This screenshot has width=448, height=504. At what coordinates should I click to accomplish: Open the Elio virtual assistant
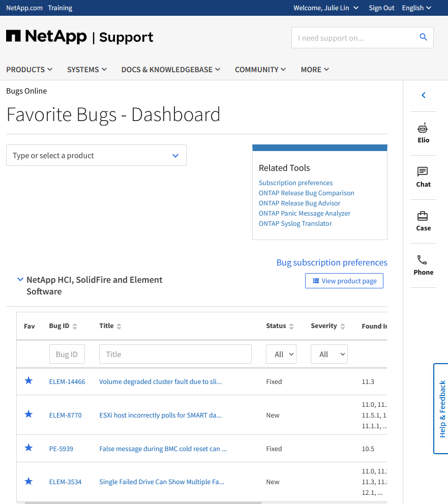click(423, 133)
